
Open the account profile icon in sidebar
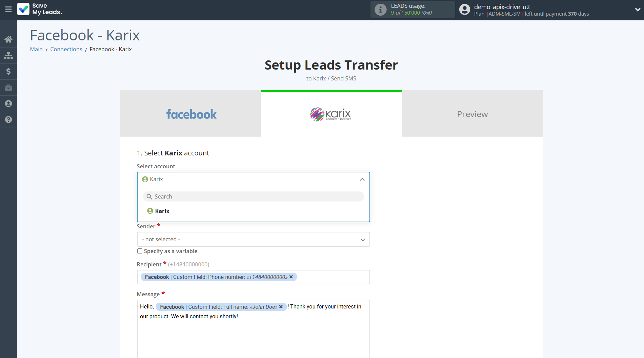coord(8,103)
